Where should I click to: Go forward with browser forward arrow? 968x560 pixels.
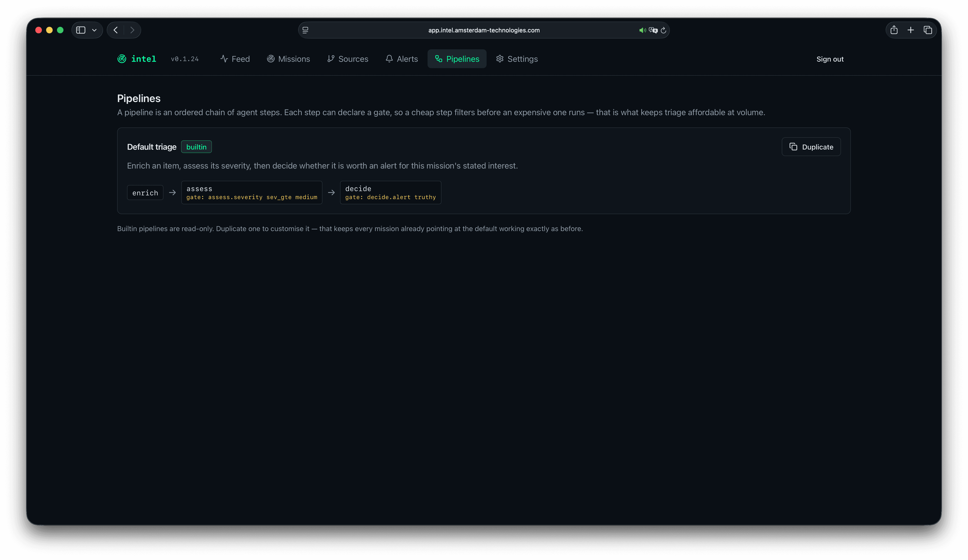coord(132,30)
